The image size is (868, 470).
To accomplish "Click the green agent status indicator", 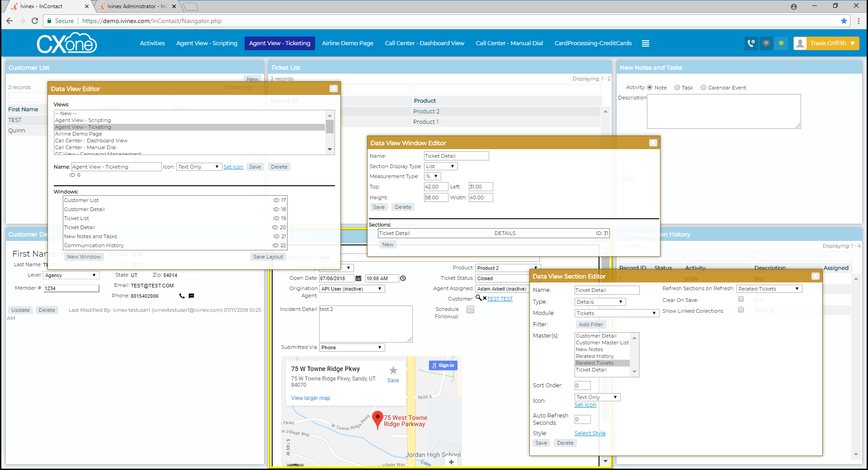I will click(x=781, y=43).
